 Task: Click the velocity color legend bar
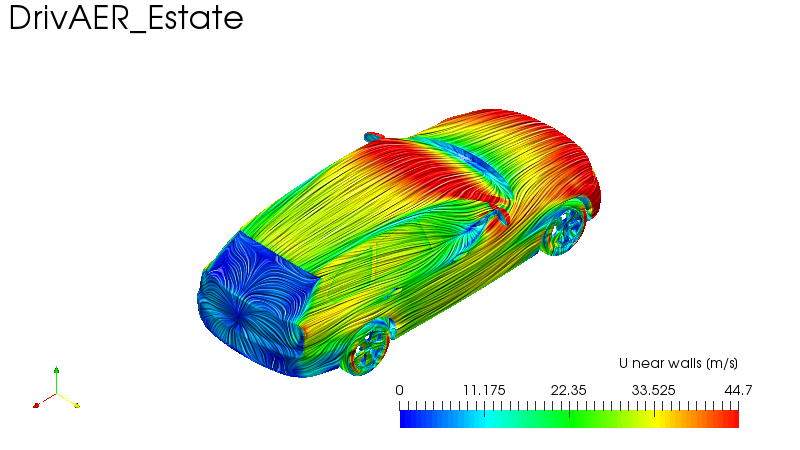(x=569, y=419)
